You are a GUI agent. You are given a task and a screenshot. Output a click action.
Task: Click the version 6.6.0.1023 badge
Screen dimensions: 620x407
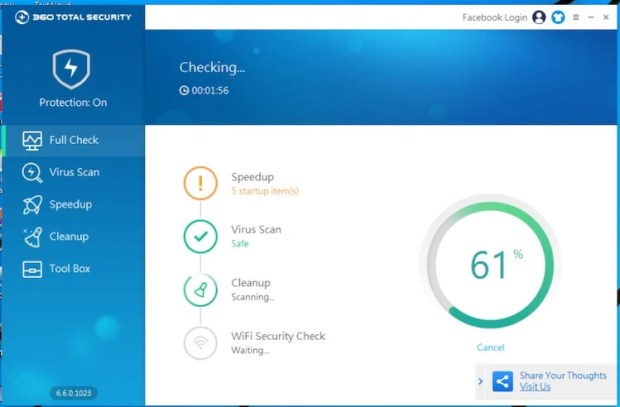coord(74,393)
